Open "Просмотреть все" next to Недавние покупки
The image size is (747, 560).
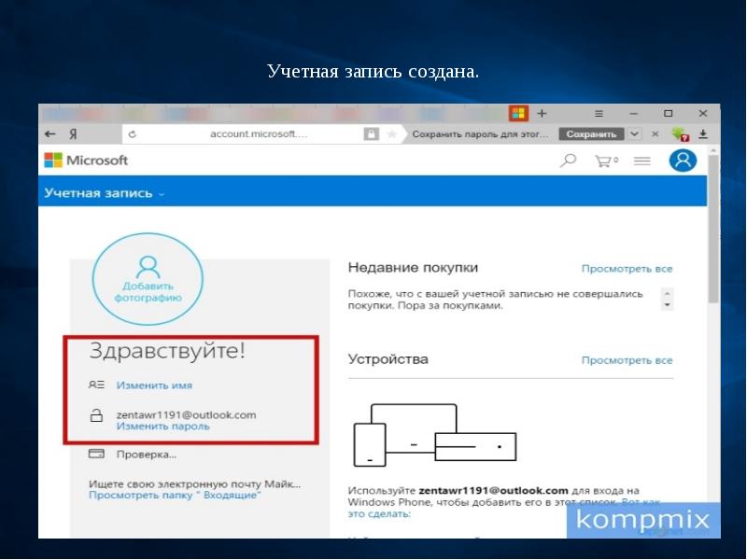click(x=627, y=269)
